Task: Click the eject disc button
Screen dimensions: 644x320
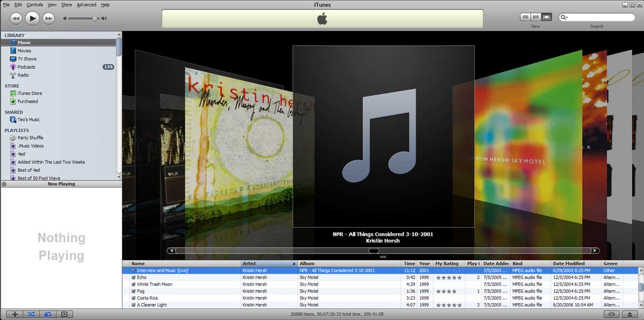Action: (x=629, y=314)
